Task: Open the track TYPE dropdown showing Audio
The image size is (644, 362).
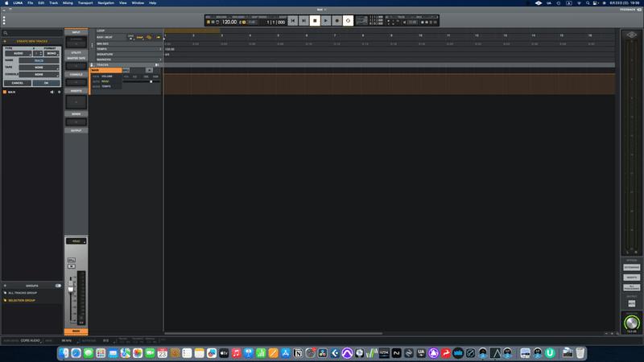Action: (x=18, y=53)
